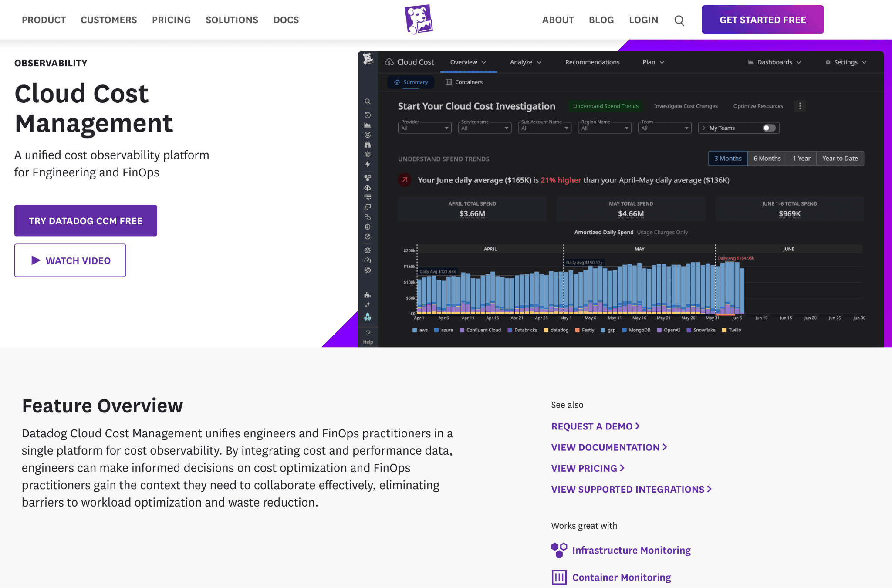This screenshot has width=892, height=588.
Task: Open the Settings dropdown
Action: click(846, 62)
